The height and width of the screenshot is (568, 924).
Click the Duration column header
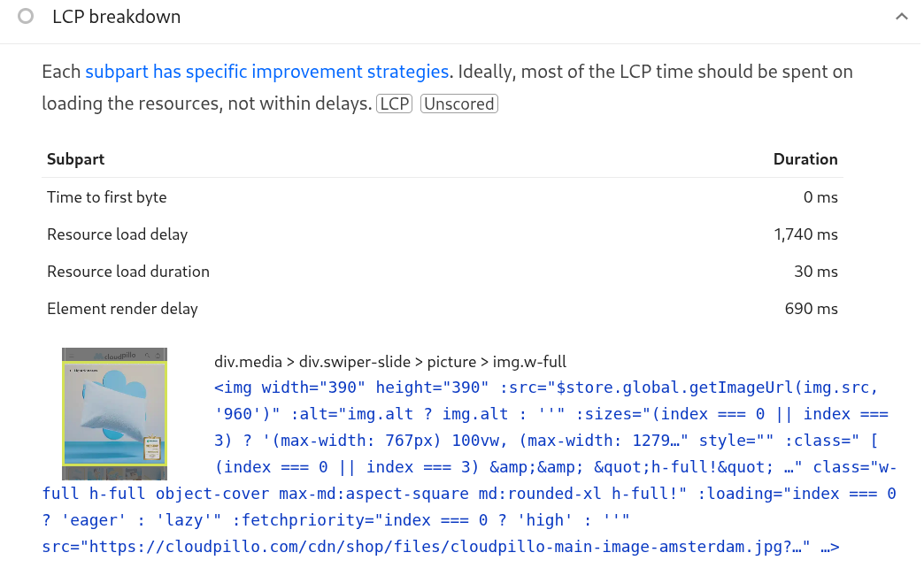(x=805, y=159)
